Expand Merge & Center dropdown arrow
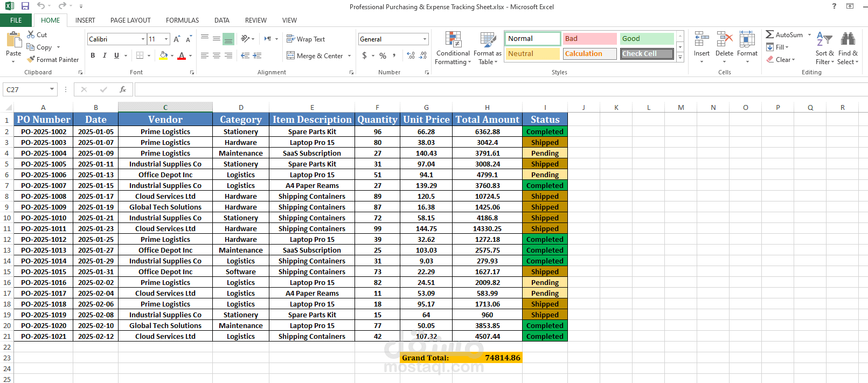The image size is (868, 383). [x=349, y=56]
